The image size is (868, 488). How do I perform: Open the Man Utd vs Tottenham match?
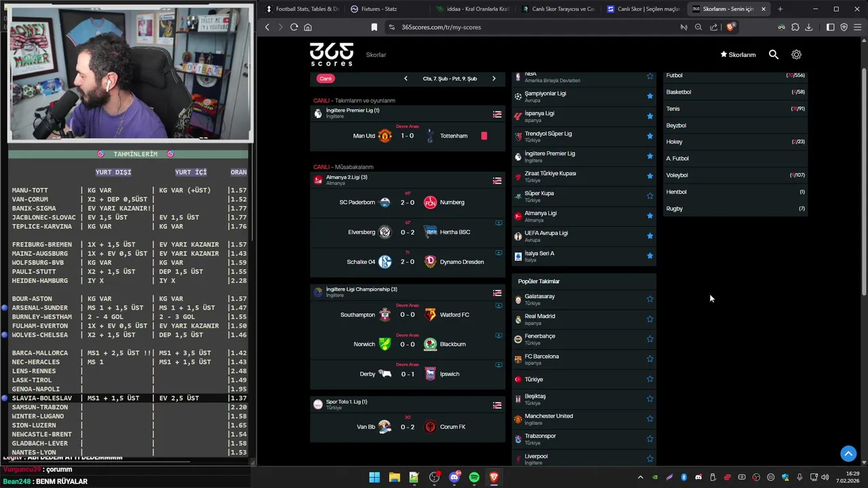pos(408,136)
